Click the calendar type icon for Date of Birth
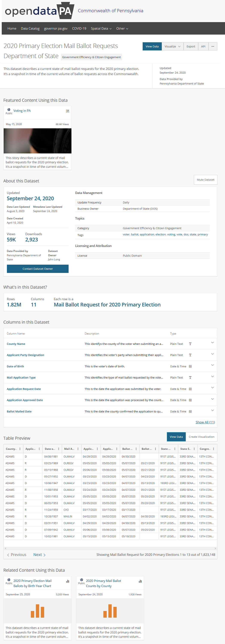The height and width of the screenshot is (644, 225). pos(190,367)
